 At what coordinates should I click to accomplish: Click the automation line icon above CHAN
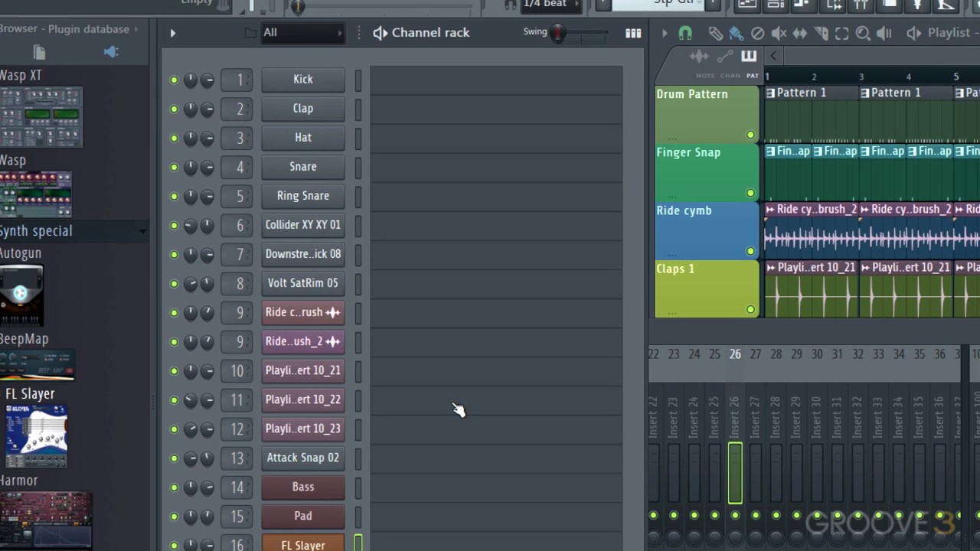click(x=725, y=57)
